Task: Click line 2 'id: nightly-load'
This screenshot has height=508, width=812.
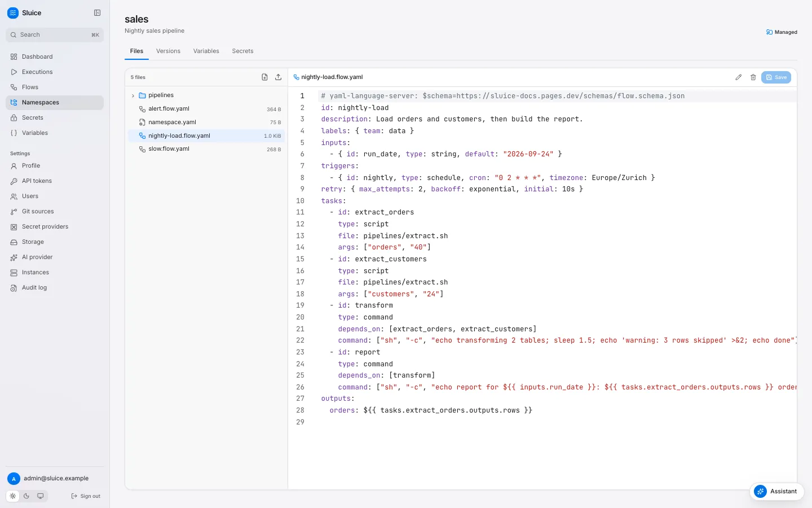Action: (x=355, y=108)
